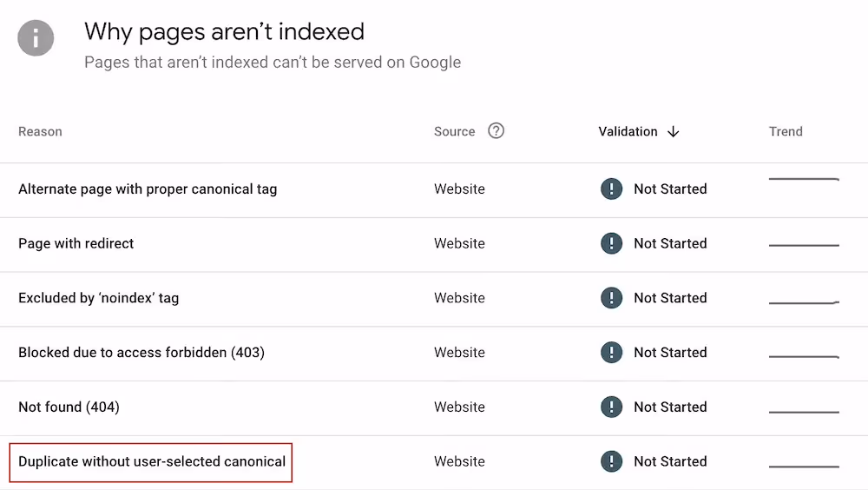Click the warning icon in Page with redirect row
868x490 pixels.
[611, 243]
